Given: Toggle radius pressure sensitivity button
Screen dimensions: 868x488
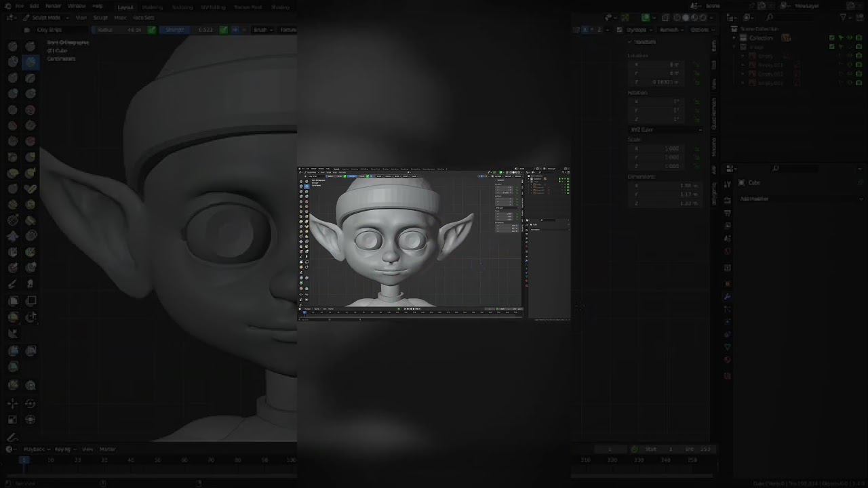Looking at the screenshot, I should (x=152, y=30).
